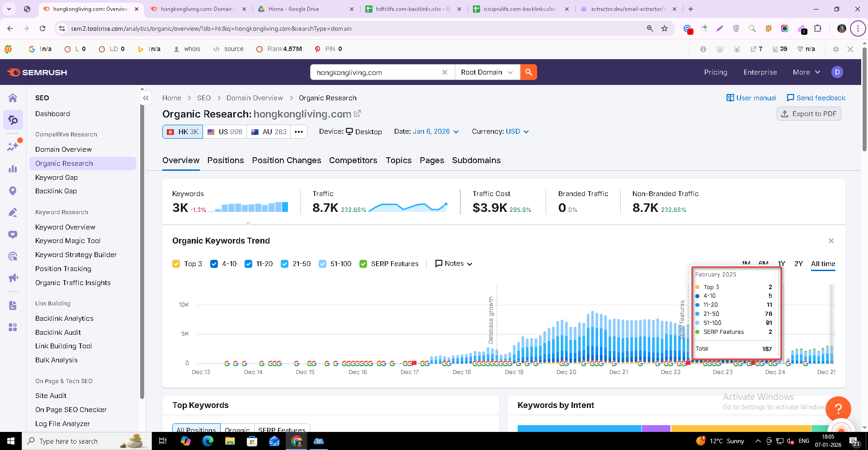Image resolution: width=868 pixels, height=450 pixels.
Task: Collapse the left sidebar with double-chevron
Action: (146, 98)
